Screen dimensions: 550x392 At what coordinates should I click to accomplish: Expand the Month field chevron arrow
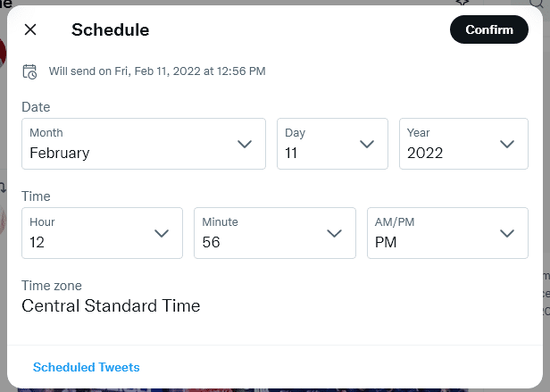pyautogui.click(x=245, y=144)
